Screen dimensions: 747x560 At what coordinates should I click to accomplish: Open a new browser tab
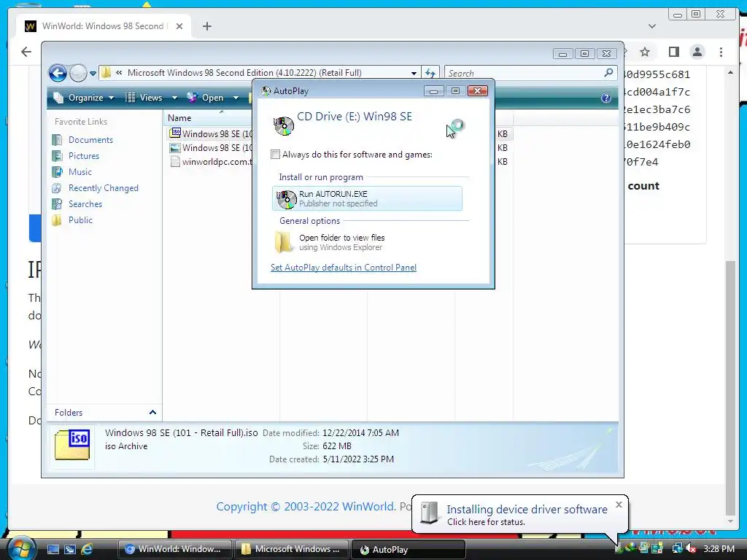tap(206, 26)
